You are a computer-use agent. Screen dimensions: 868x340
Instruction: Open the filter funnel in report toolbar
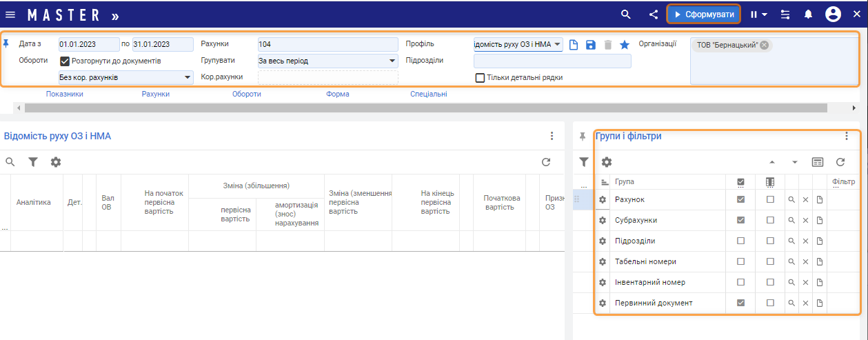pos(32,162)
